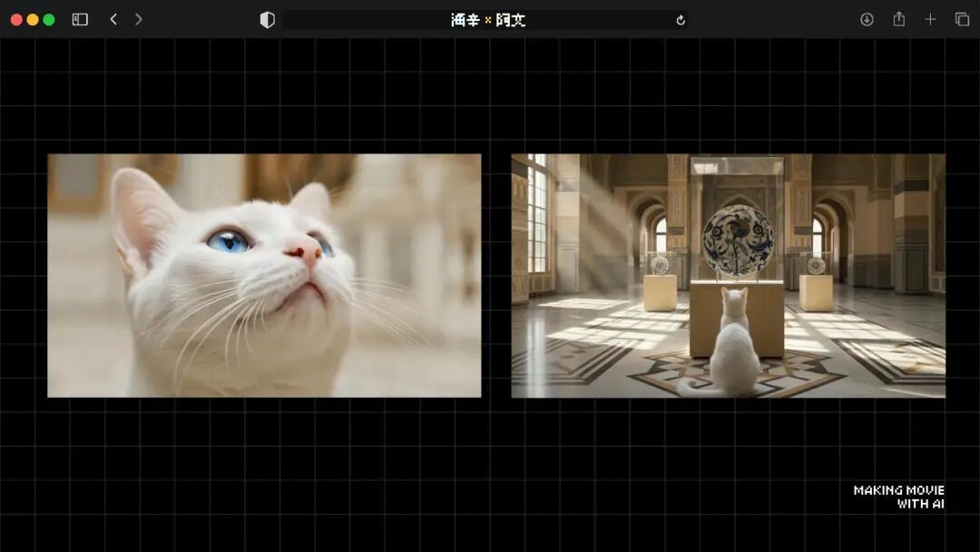Click the address bar titled 涵辛 x 阿文
The width and height of the screenshot is (980, 552).
click(485, 19)
